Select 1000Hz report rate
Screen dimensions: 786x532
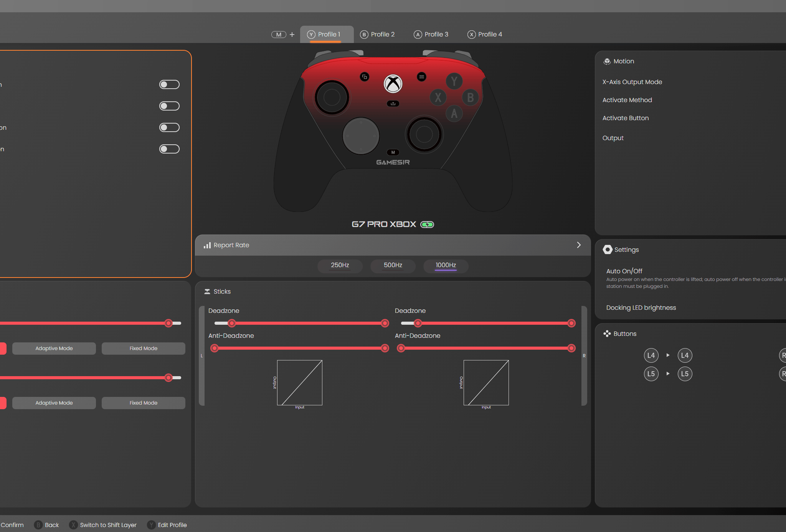[x=446, y=266]
